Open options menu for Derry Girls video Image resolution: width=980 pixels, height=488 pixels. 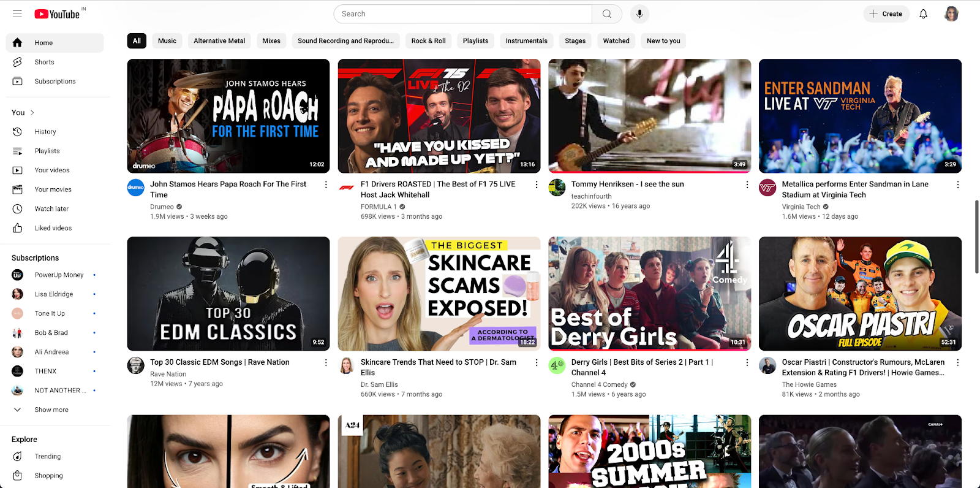pos(747,363)
